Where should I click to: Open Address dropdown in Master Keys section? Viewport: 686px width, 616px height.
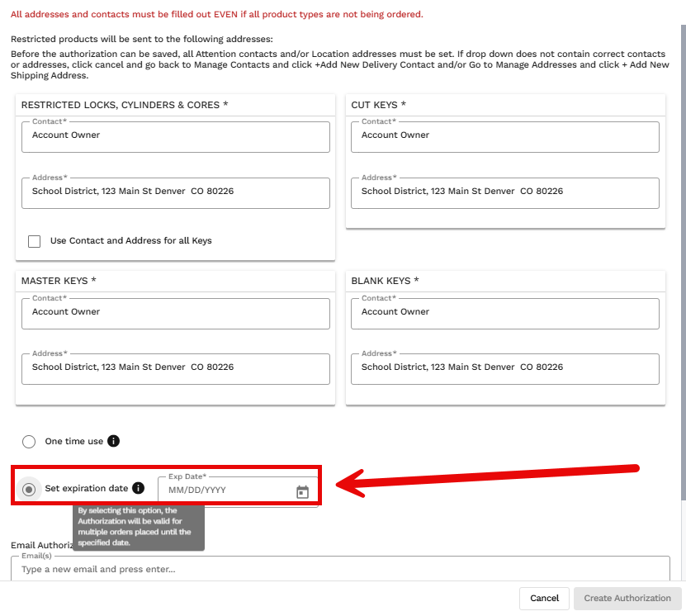pyautogui.click(x=176, y=369)
